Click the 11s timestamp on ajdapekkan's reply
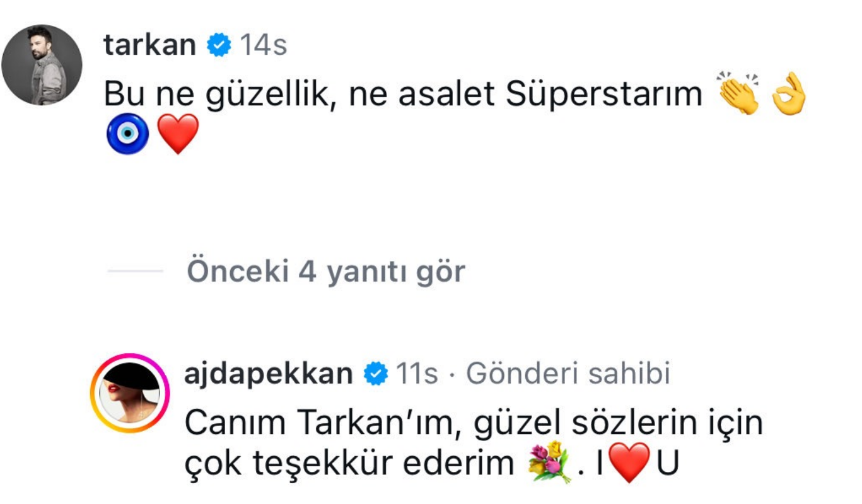 click(x=416, y=375)
